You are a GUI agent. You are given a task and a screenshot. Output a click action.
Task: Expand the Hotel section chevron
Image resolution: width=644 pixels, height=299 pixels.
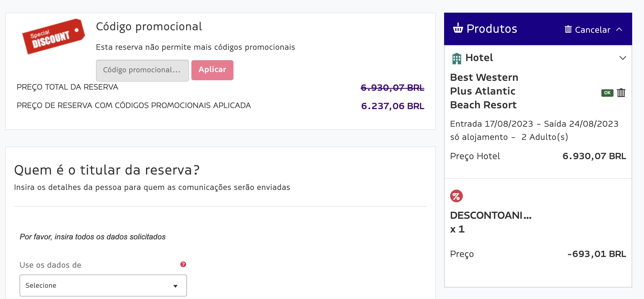(623, 58)
